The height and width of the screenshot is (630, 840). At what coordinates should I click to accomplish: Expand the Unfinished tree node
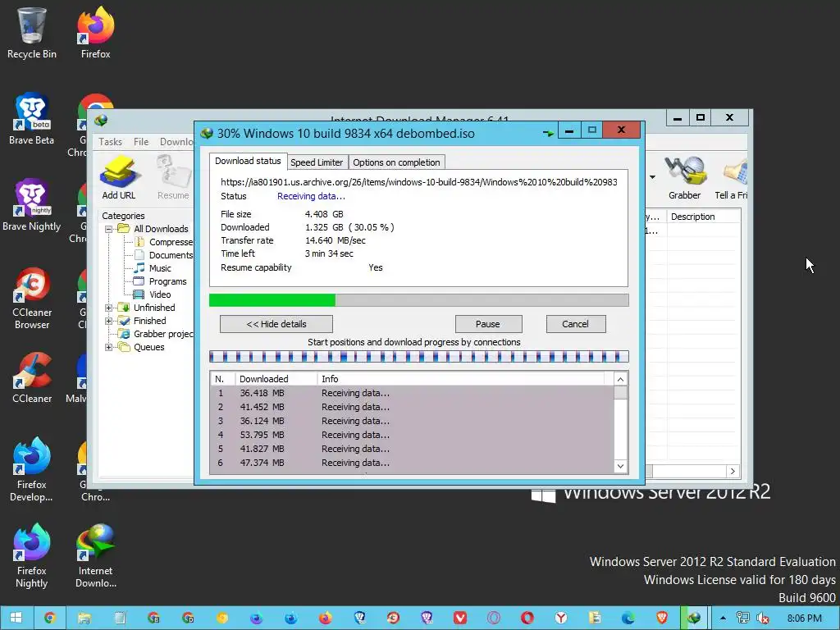pyautogui.click(x=109, y=308)
